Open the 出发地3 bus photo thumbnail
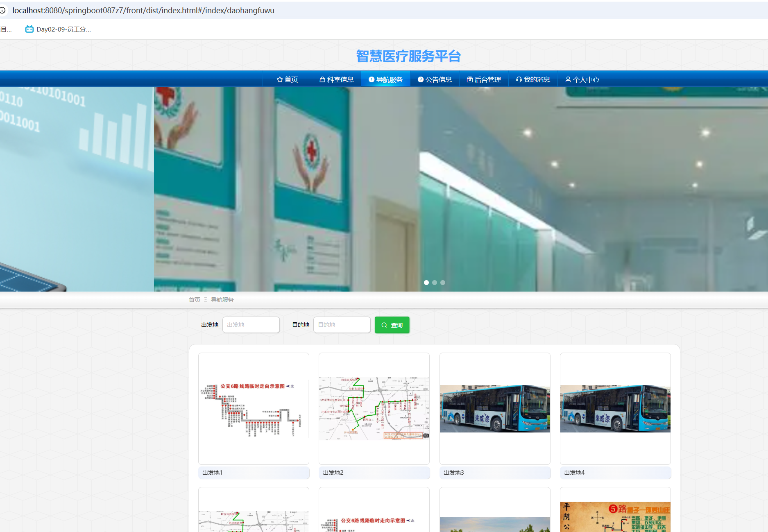768x532 pixels. pos(495,409)
